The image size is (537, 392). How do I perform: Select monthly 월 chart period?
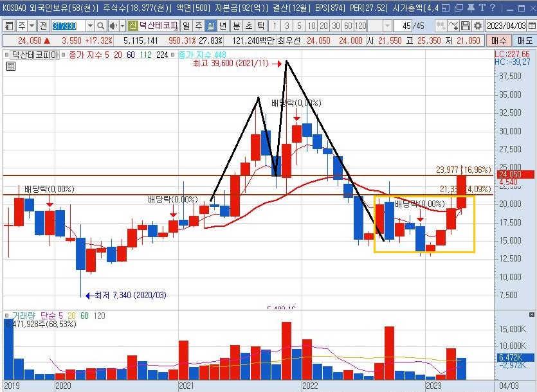pos(211,26)
